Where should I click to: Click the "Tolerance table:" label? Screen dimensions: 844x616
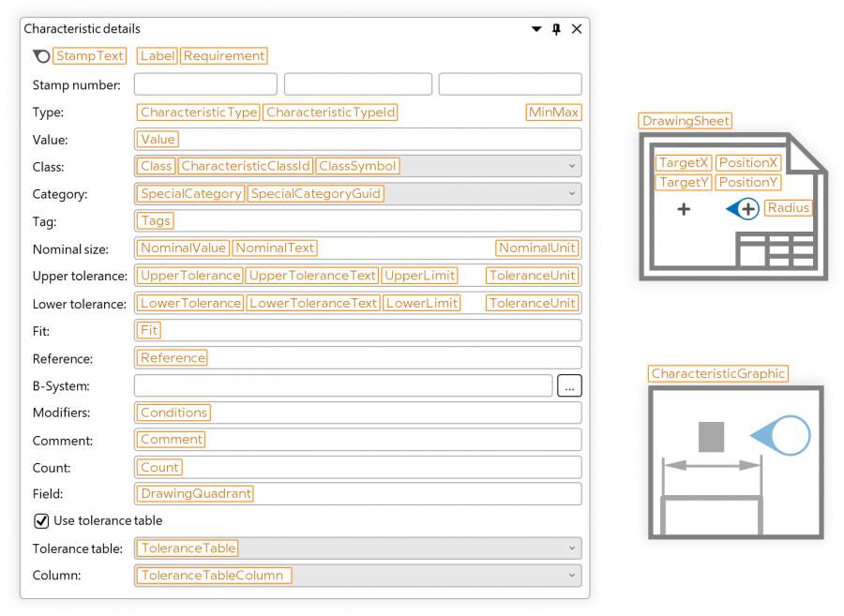(x=78, y=548)
